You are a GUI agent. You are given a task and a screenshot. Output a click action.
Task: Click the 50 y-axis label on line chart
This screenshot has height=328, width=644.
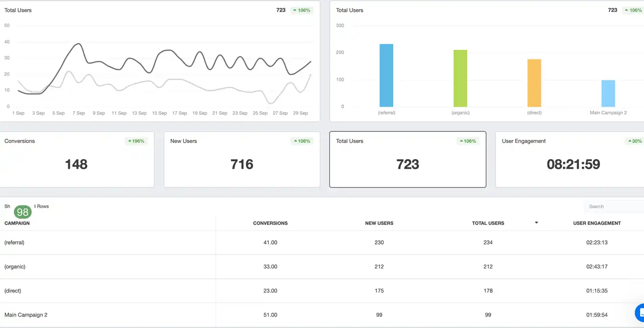tap(7, 25)
